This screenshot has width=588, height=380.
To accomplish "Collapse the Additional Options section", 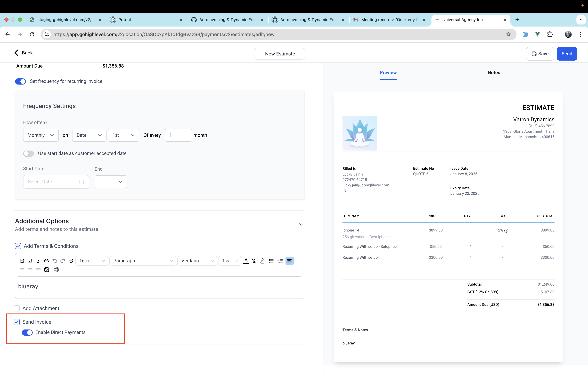I will (301, 224).
